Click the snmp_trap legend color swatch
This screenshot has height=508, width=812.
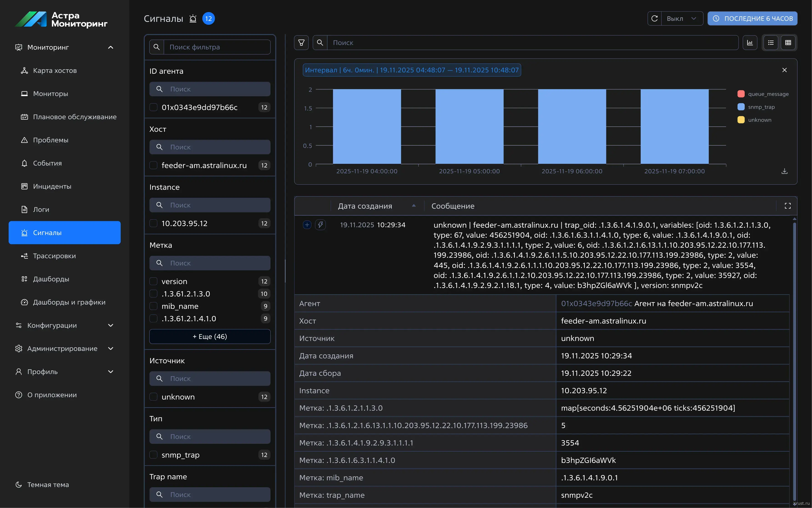741,107
